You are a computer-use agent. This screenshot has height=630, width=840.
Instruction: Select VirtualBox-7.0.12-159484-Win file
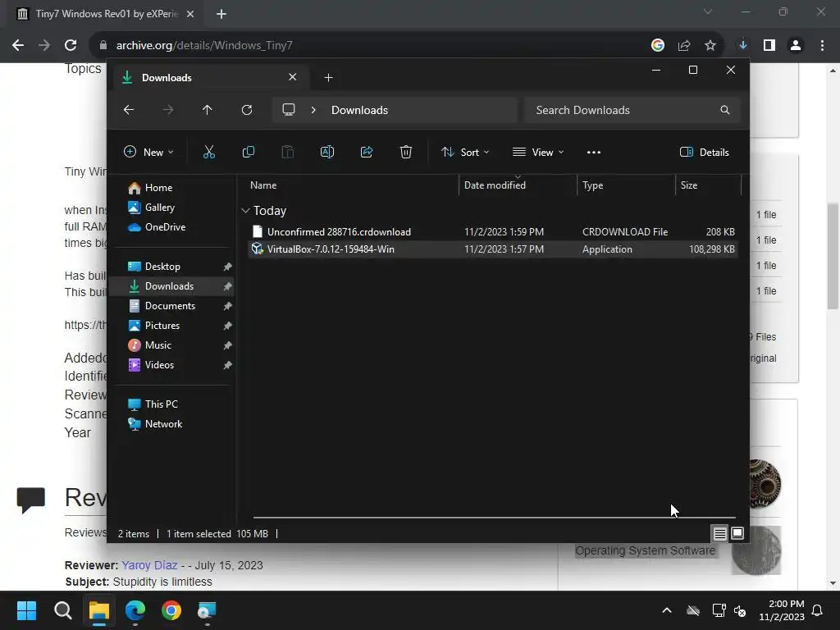493,249
